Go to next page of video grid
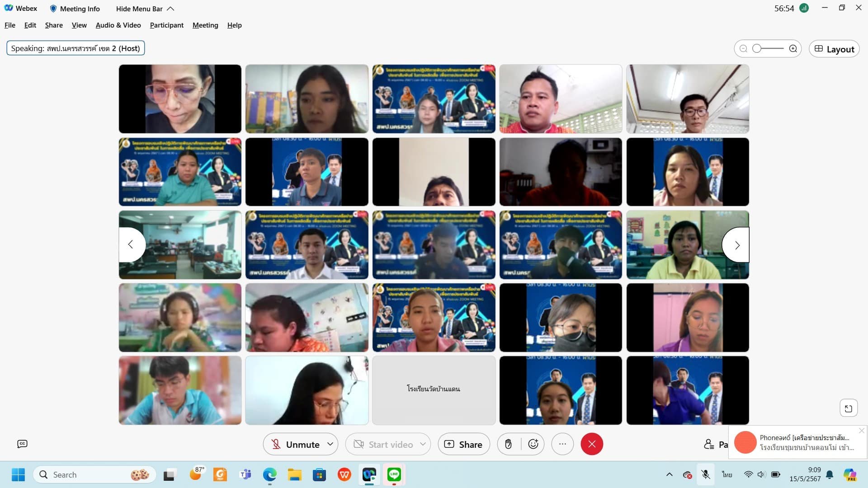Viewport: 868px width, 488px height. point(737,245)
